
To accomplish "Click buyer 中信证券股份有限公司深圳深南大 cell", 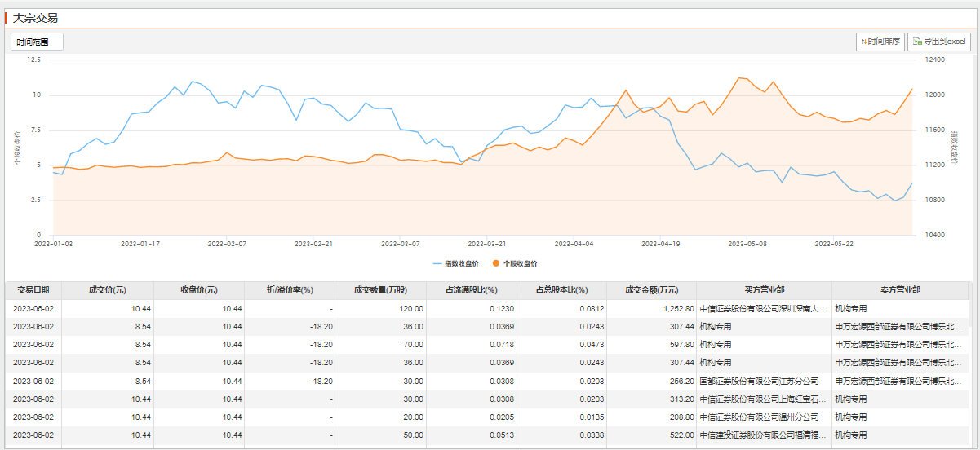I will [x=764, y=309].
